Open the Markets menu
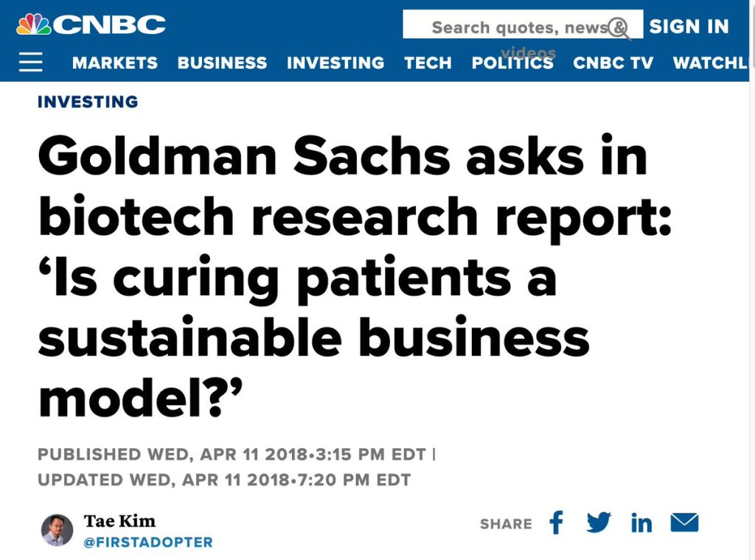Screen dimensions: 755x560 coord(115,63)
